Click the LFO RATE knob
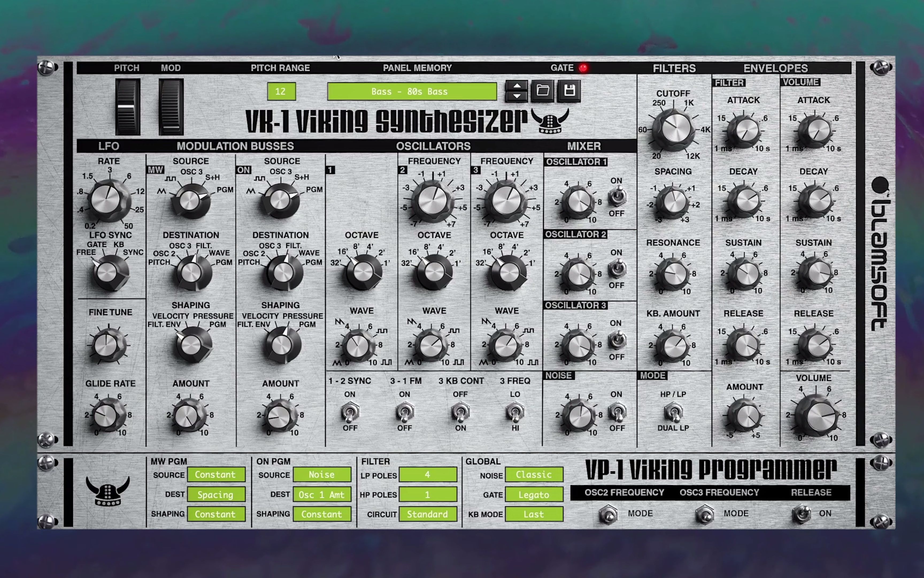The image size is (924, 578). coord(109,200)
